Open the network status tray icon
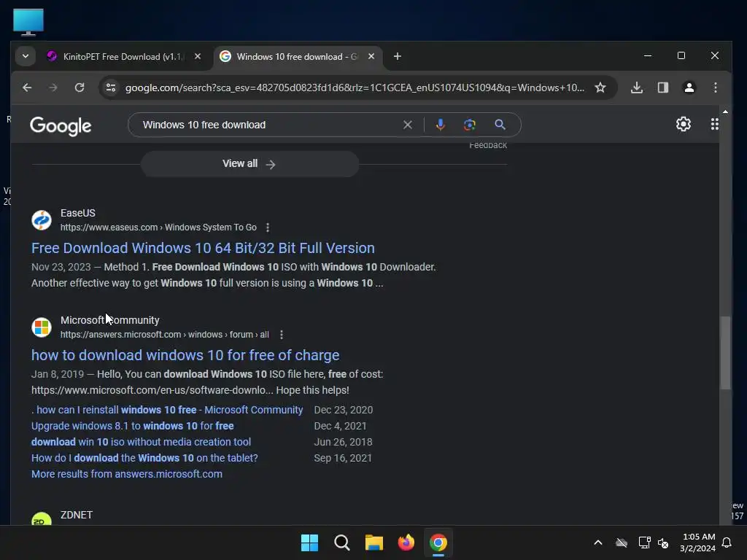The width and height of the screenshot is (747, 560). 644,542
